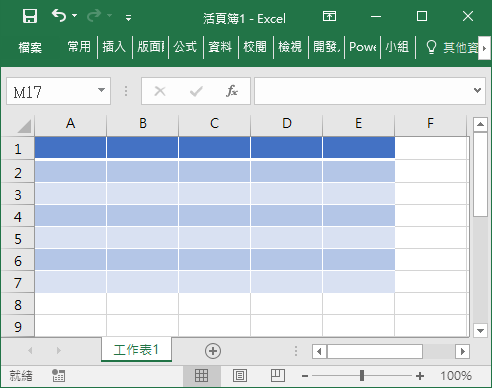Select the whole sheet using the corner triangle

pyautogui.click(x=24, y=126)
